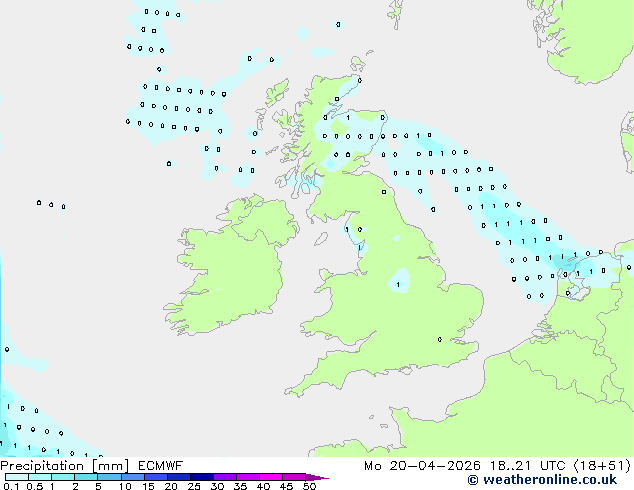Click the legend value '10'
Screen dimensions: 634x490
click(x=125, y=486)
